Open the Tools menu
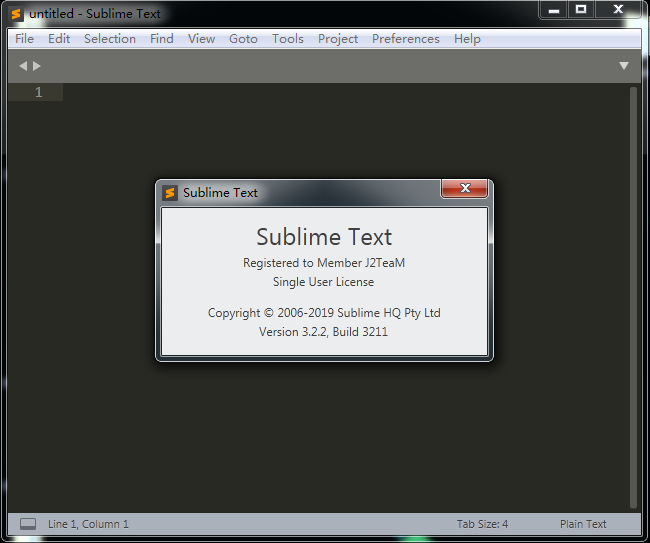The image size is (650, 543). (x=288, y=39)
